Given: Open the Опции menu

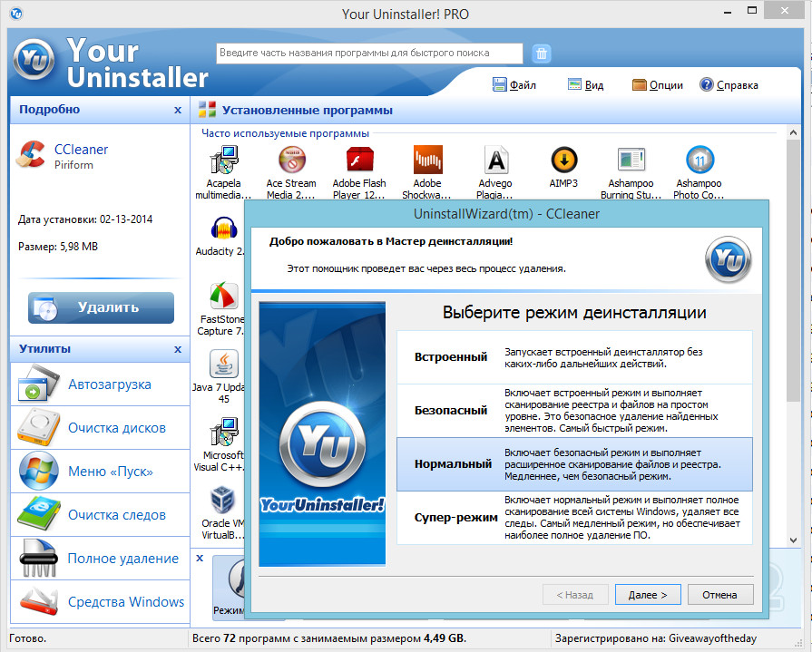Looking at the screenshot, I should pyautogui.click(x=658, y=85).
